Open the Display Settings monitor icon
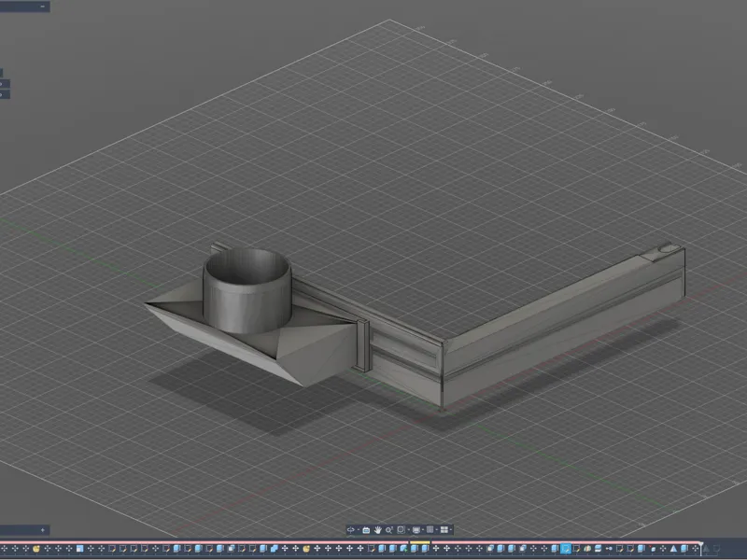 [x=416, y=529]
